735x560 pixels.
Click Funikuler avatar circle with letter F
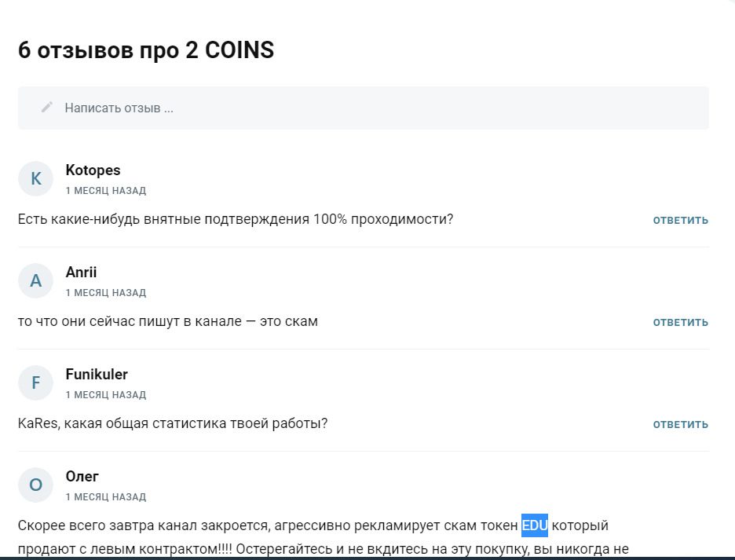click(35, 382)
